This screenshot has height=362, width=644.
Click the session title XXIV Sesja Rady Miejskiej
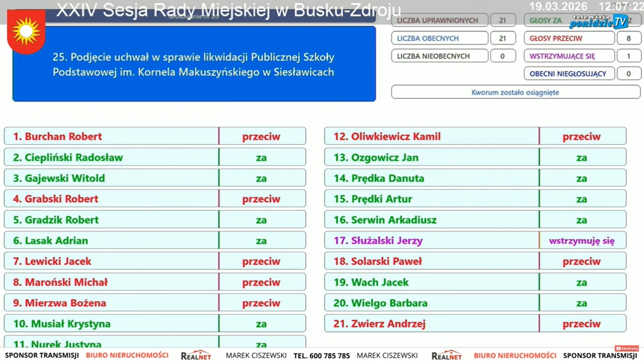point(228,10)
